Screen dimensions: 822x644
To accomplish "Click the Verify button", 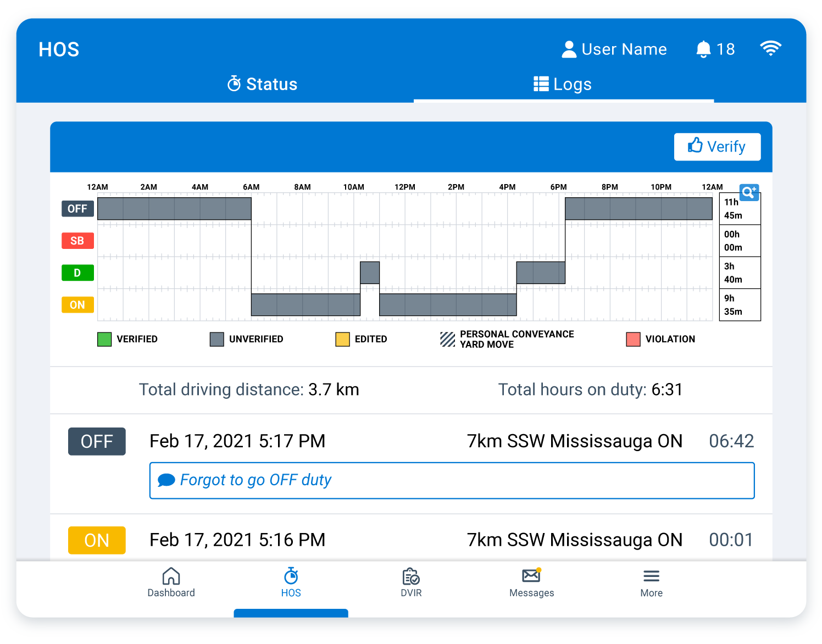I will coord(717,147).
